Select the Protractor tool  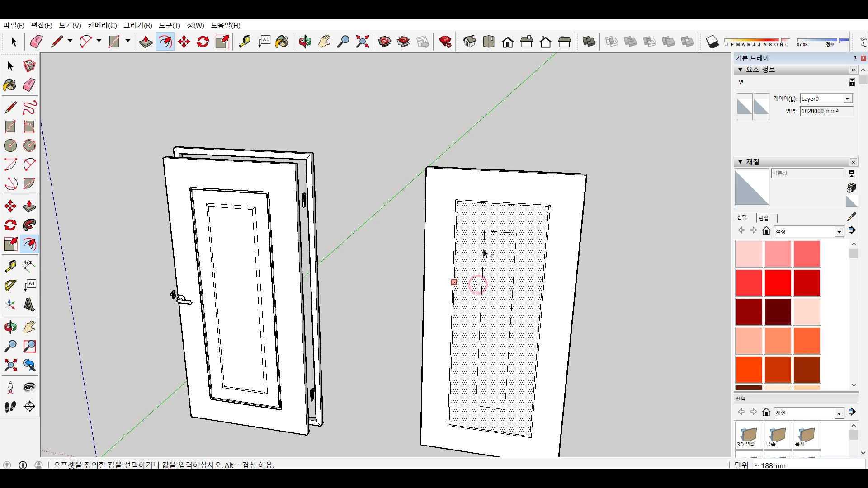(10, 286)
